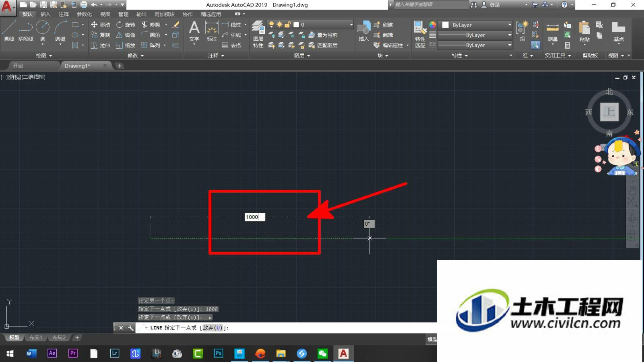Click the 表格 (Table) tool
Image resolution: width=644 pixels, height=362 pixels.
[x=231, y=45]
